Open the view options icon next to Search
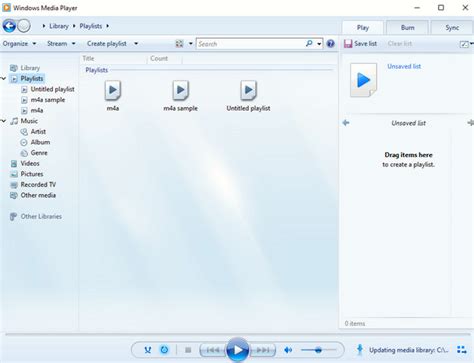The height and width of the screenshot is (363, 474). pos(179,44)
